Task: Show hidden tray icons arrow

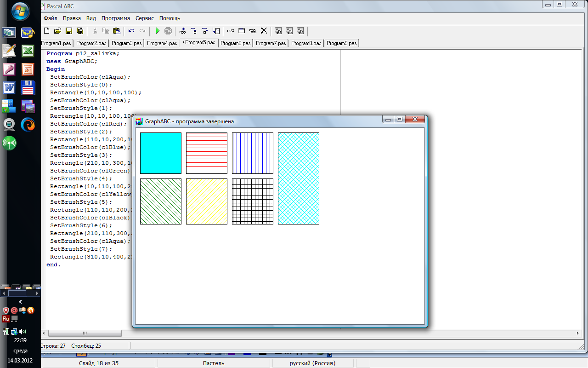Action: 20,302
